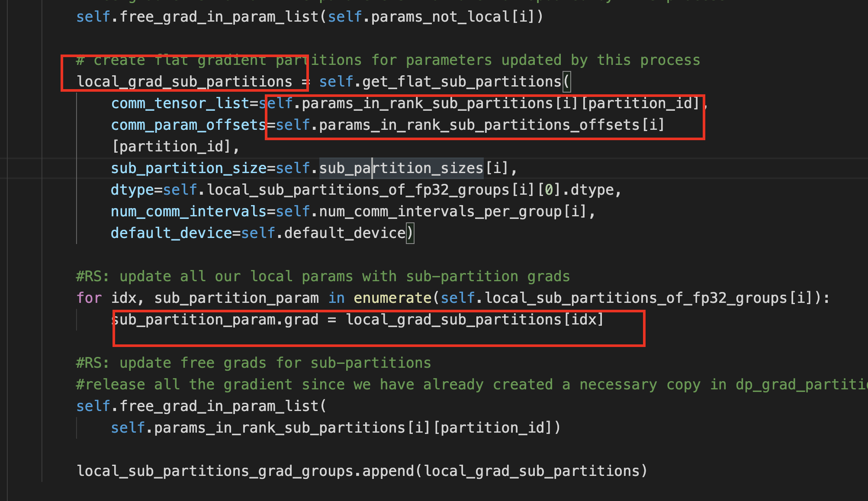Click the closing parenthesis after default_device

point(410,232)
